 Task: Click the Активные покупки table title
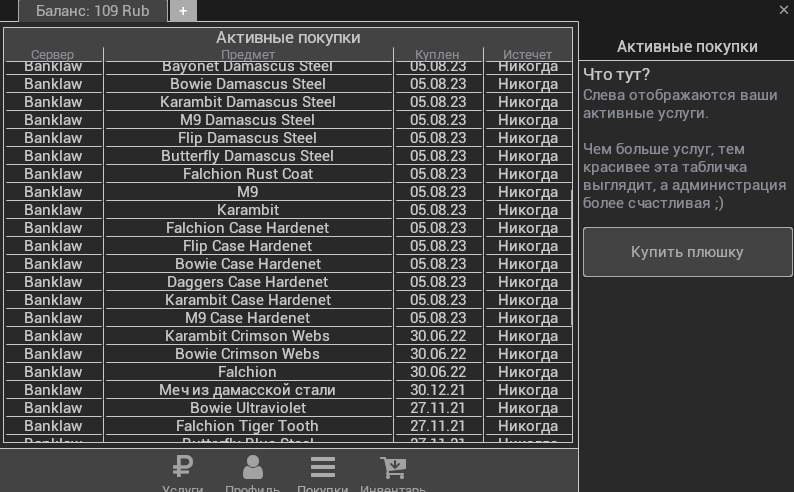[288, 37]
